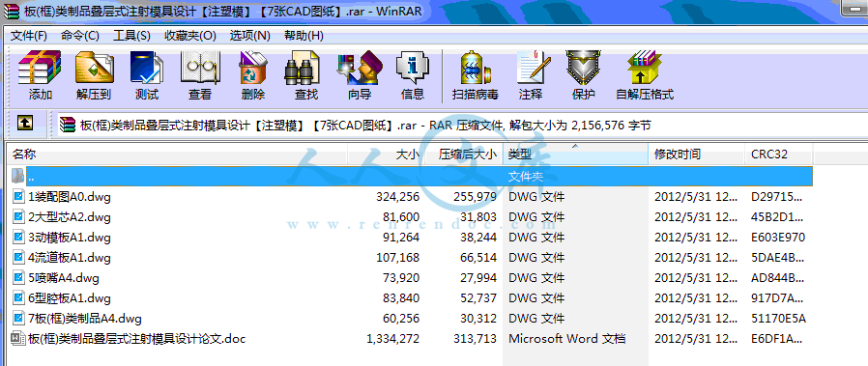Click the 添加 (Add) toolbar icon
This screenshot has width=868, height=366.
(39, 68)
